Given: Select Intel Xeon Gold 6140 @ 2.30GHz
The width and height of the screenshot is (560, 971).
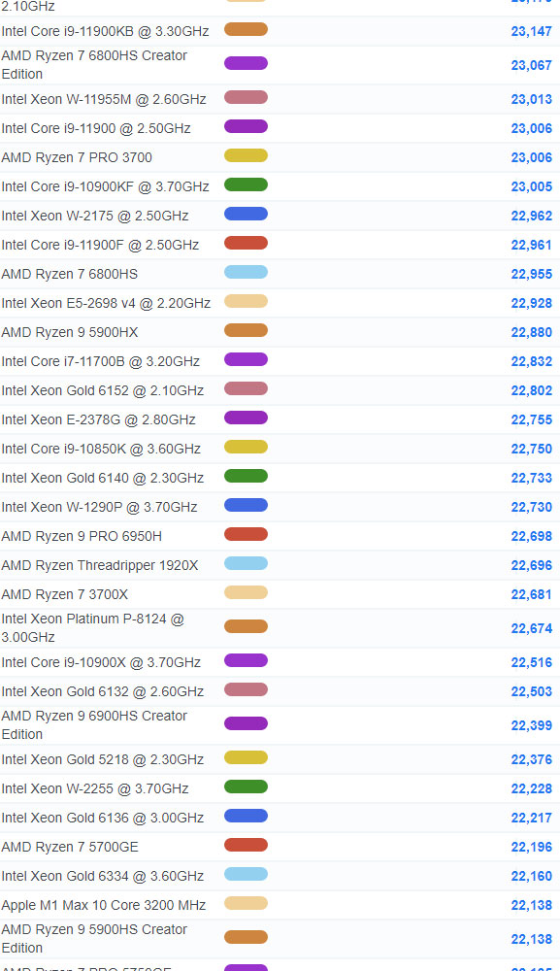Looking at the screenshot, I should point(103,478).
